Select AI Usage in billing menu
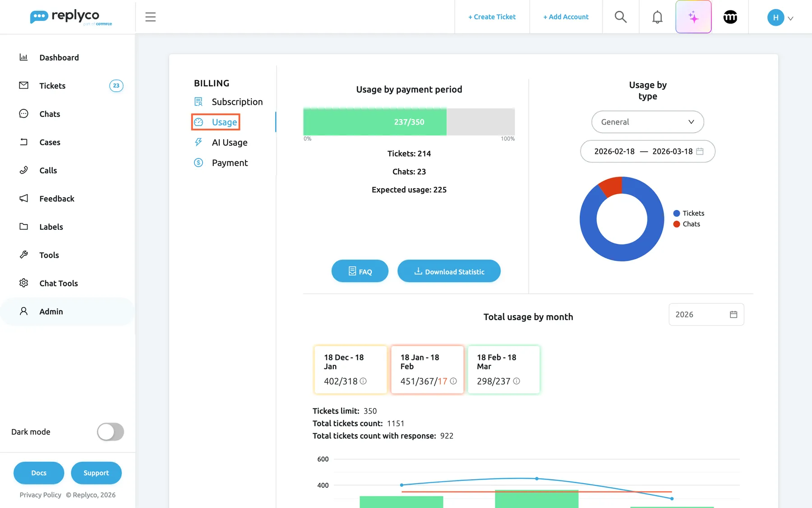Viewport: 812px width, 508px height. click(x=221, y=142)
